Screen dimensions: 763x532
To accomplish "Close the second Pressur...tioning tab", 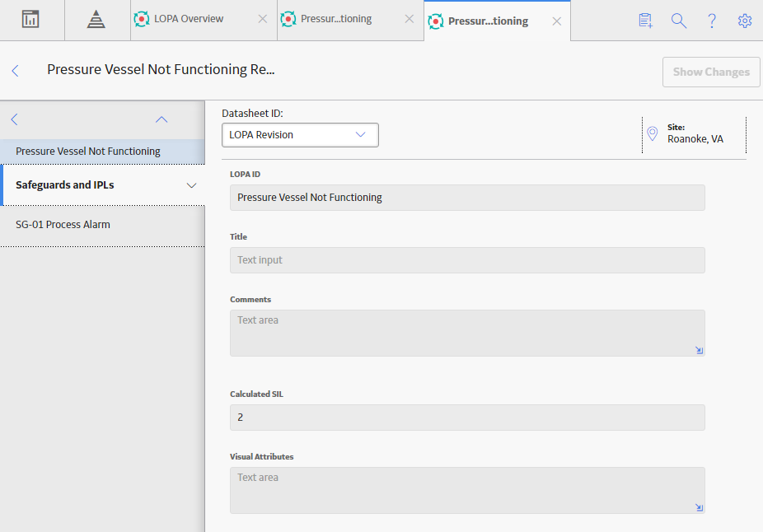I will [x=410, y=19].
